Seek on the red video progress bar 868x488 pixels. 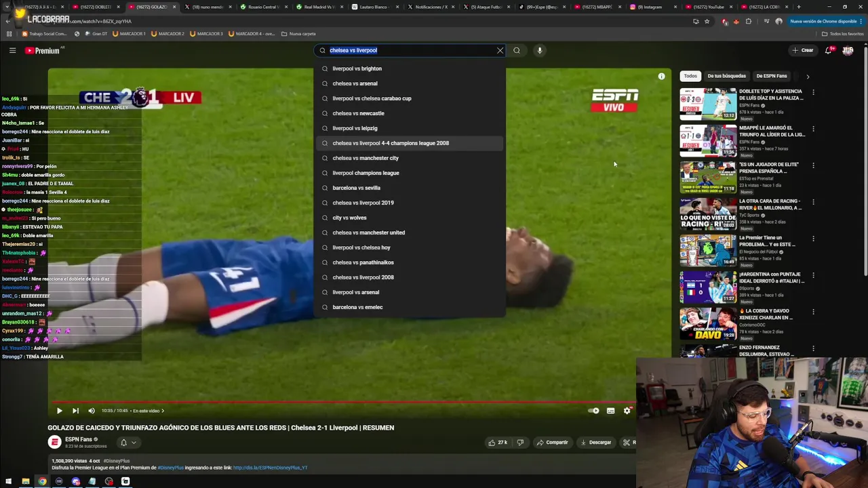click(342, 402)
